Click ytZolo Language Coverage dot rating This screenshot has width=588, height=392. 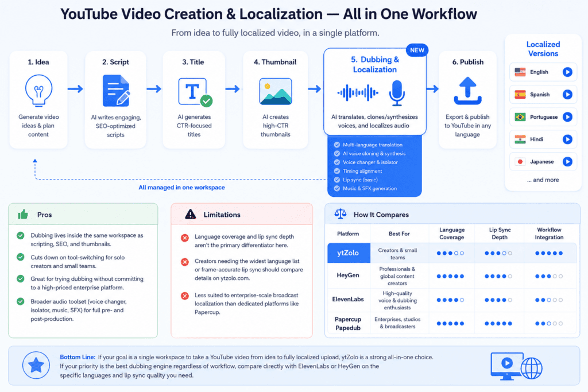pyautogui.click(x=450, y=253)
